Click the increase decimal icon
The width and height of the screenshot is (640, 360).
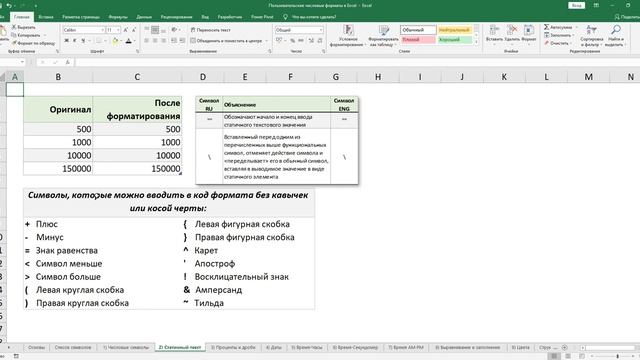tap(311, 40)
